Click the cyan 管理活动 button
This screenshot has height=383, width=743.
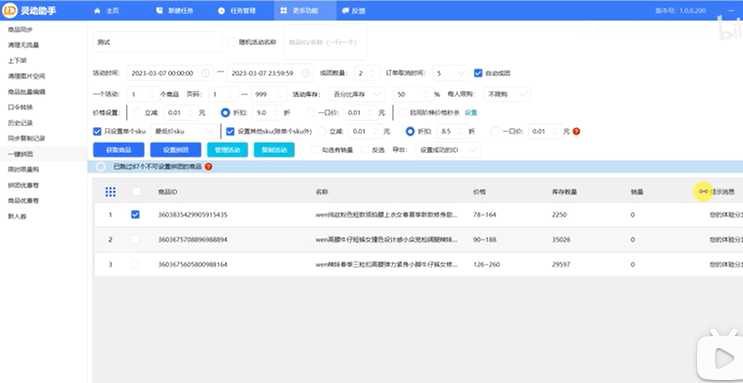point(227,150)
